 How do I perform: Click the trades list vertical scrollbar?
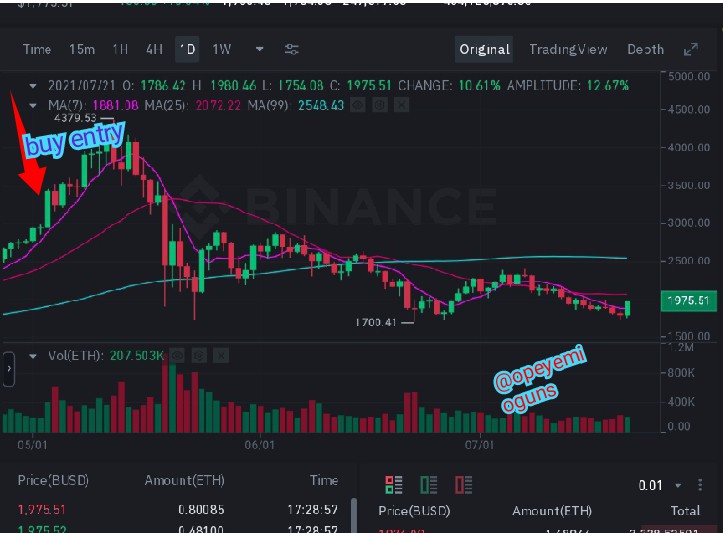tap(354, 515)
